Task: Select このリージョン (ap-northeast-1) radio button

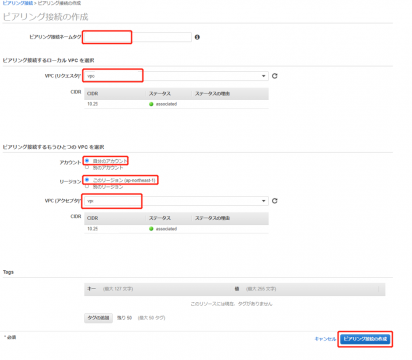Action: [x=87, y=180]
